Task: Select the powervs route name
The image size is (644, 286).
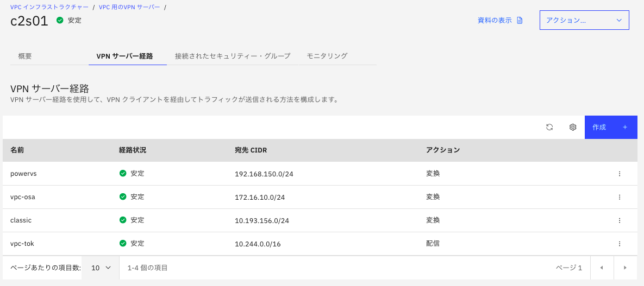Action: 23,174
